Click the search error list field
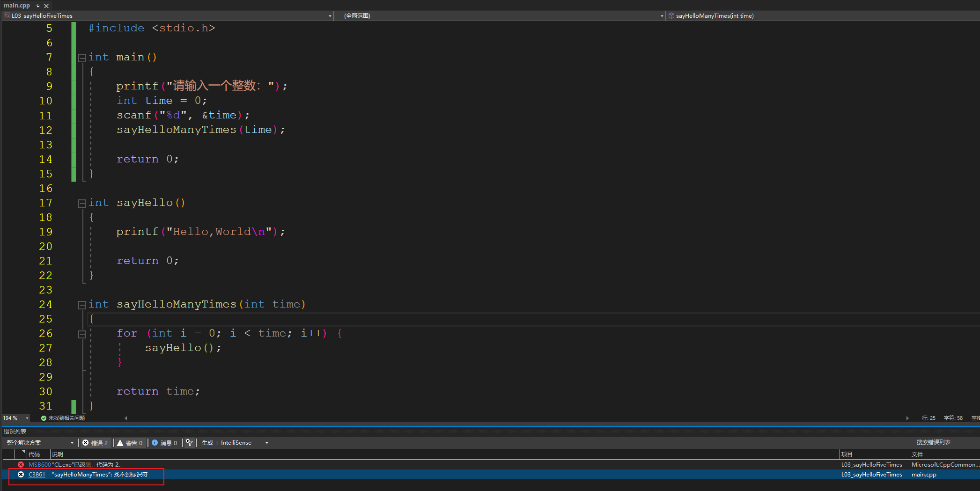The image size is (980, 491). pos(933,442)
